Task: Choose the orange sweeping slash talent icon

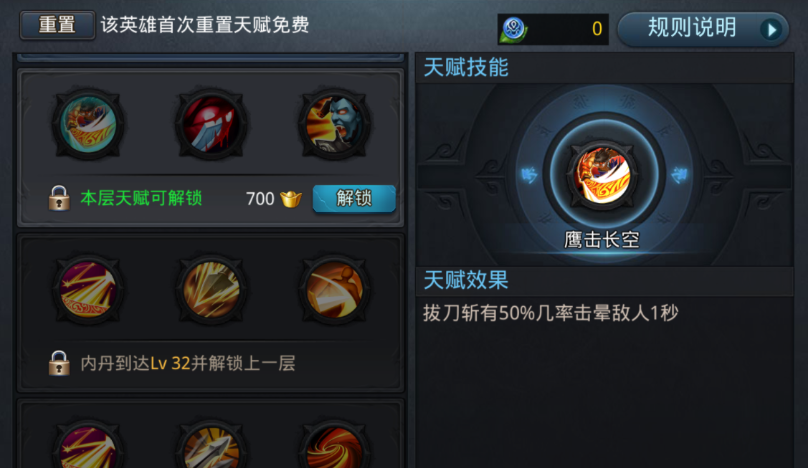Action: tap(334, 289)
